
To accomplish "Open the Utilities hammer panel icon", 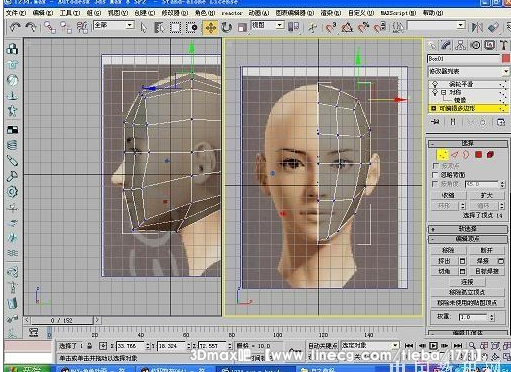I will click(x=504, y=45).
